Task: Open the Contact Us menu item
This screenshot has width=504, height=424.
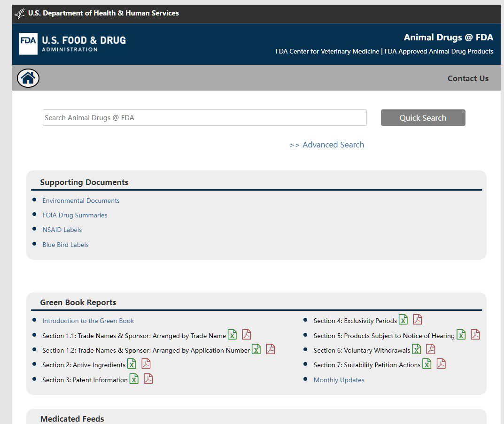Action: click(x=468, y=78)
